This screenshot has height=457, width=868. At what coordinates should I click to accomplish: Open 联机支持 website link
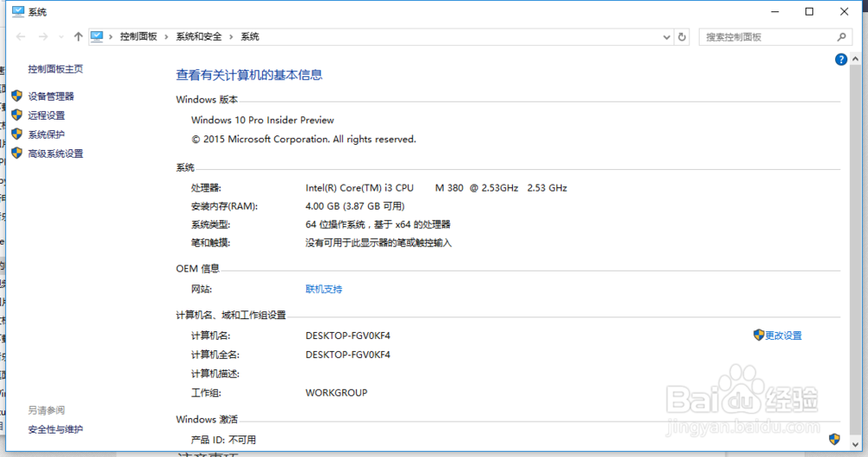pyautogui.click(x=324, y=289)
